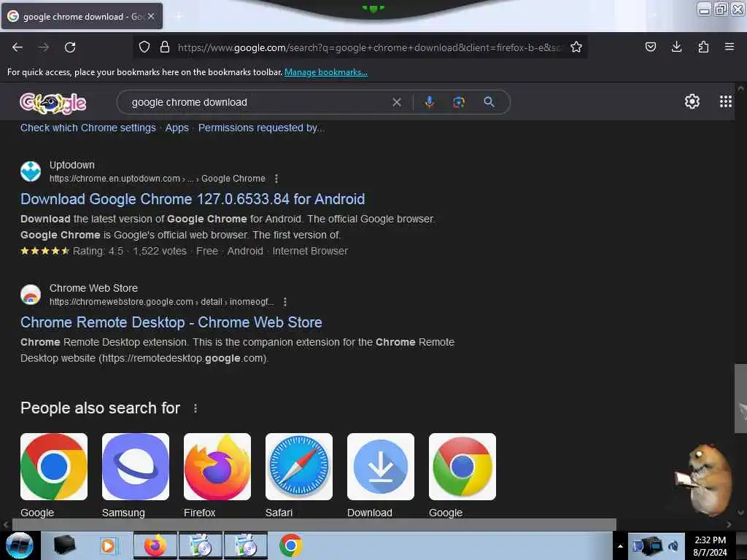Click the Manage bookmarks link
Viewport: 747px width, 560px height.
[326, 72]
